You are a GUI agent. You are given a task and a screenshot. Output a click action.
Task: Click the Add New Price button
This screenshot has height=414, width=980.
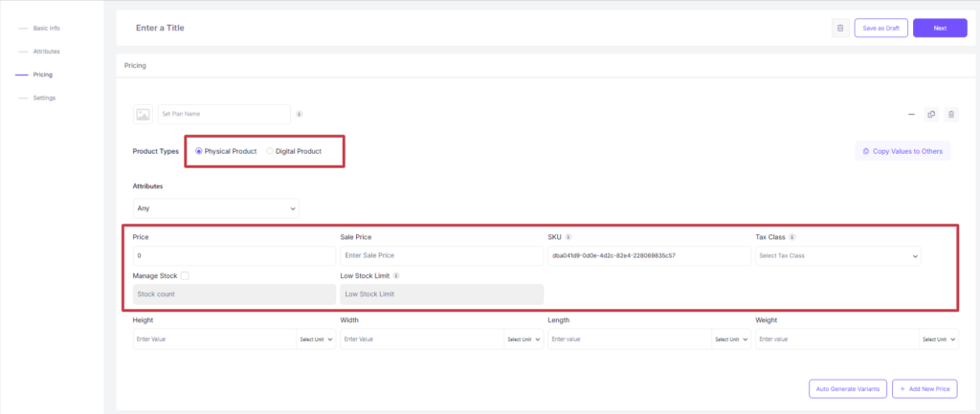pyautogui.click(x=924, y=389)
